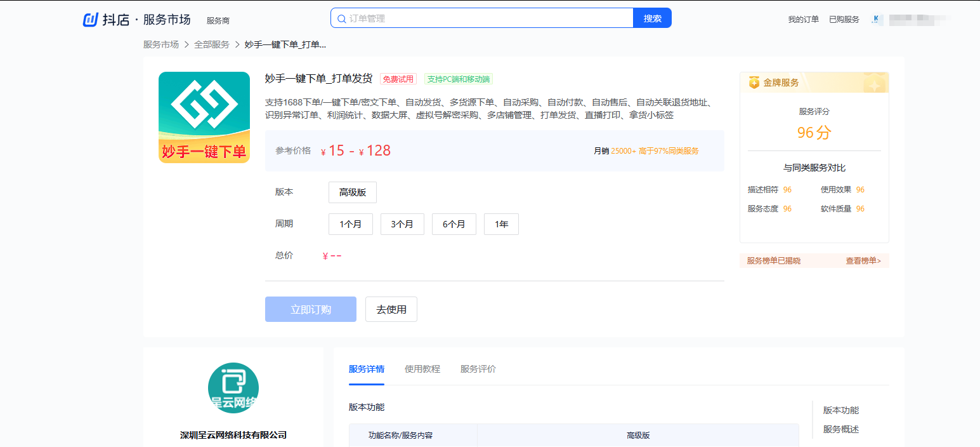The height and width of the screenshot is (447, 980).
Task: Click the 支持PC端和移动端 tag
Action: point(459,79)
